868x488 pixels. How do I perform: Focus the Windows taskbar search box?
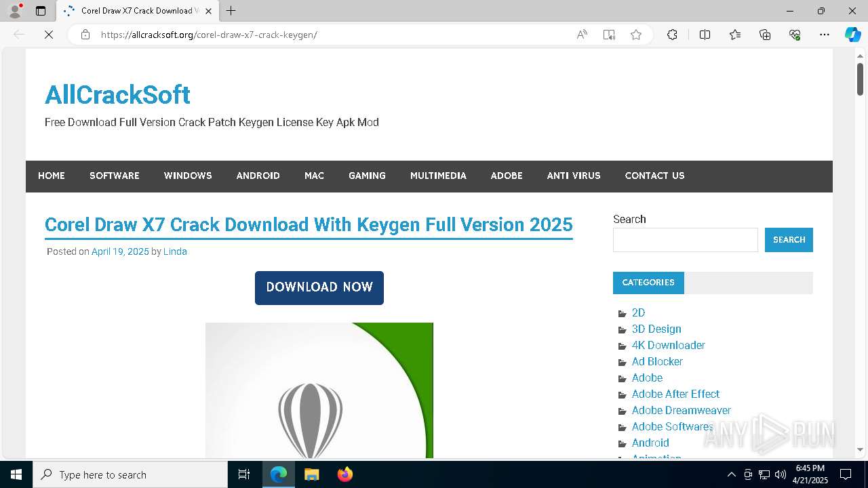130,474
